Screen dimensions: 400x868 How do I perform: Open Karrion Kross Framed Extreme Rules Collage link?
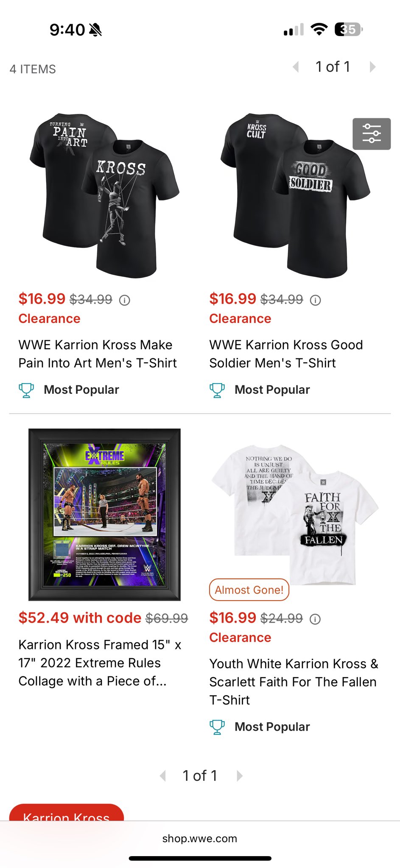(x=100, y=663)
